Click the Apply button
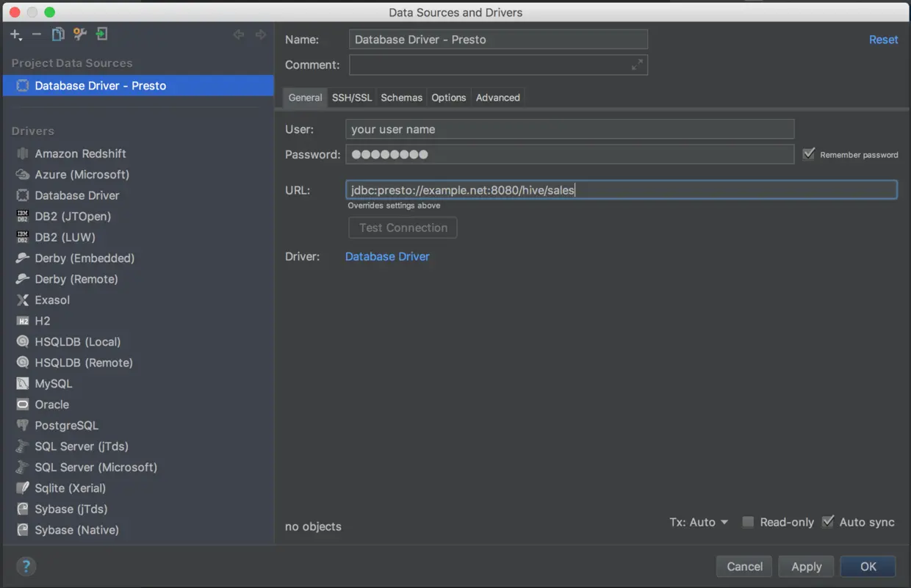The height and width of the screenshot is (588, 911). pyautogui.click(x=806, y=566)
